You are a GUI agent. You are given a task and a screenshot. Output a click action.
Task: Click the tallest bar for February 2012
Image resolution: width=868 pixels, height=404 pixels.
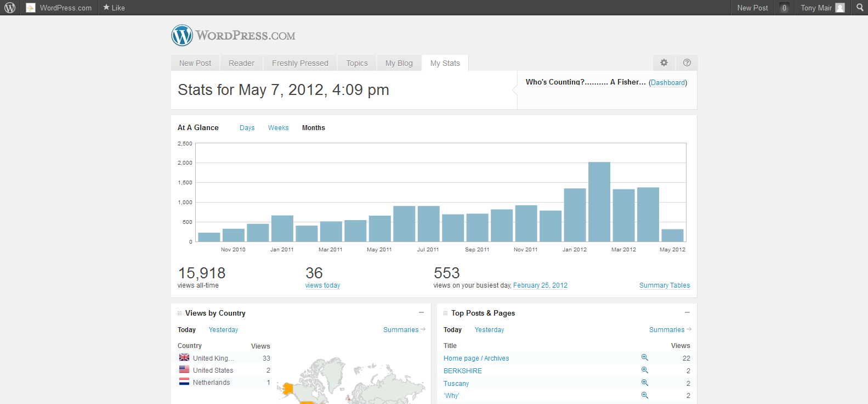599,201
